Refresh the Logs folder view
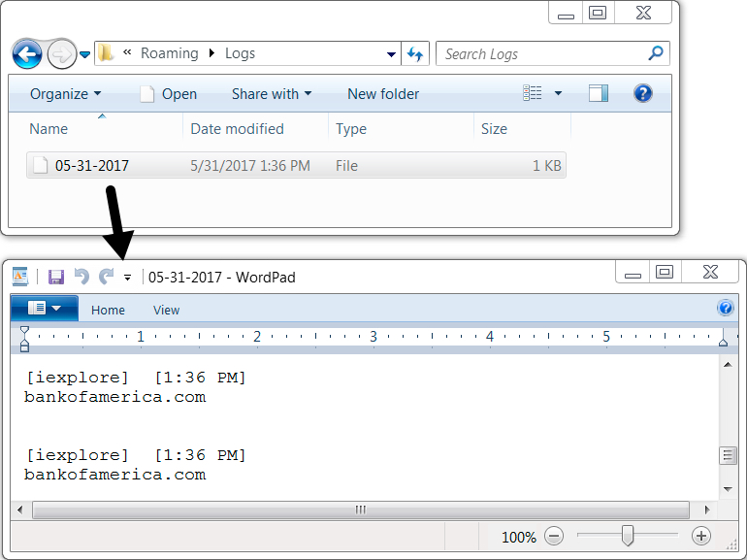 [x=415, y=53]
